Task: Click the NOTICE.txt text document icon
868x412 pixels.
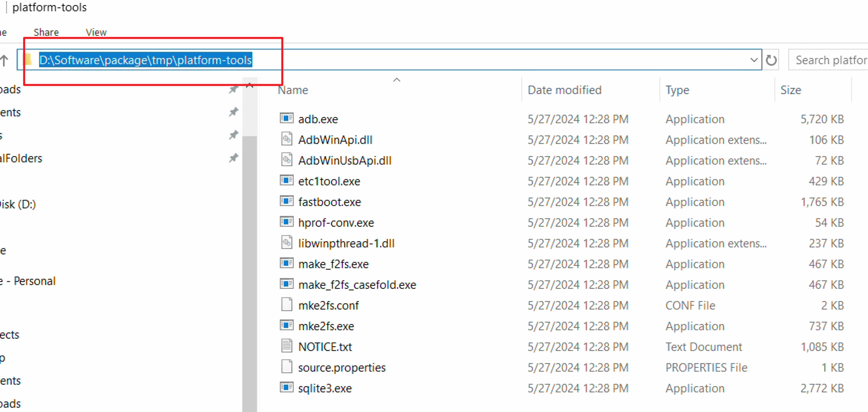Action: coord(286,346)
